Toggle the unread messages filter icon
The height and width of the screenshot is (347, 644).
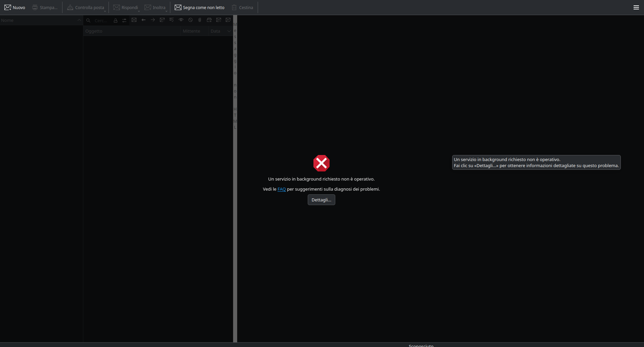[x=134, y=20]
